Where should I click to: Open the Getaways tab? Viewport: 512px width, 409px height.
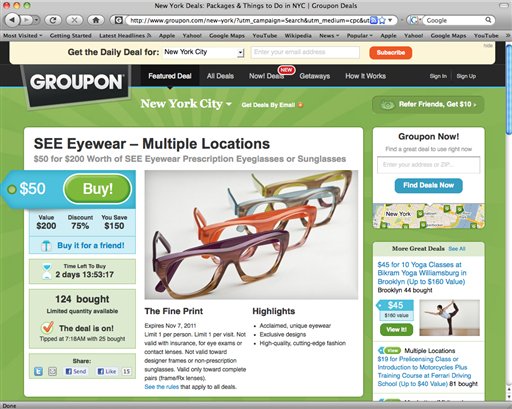point(314,76)
